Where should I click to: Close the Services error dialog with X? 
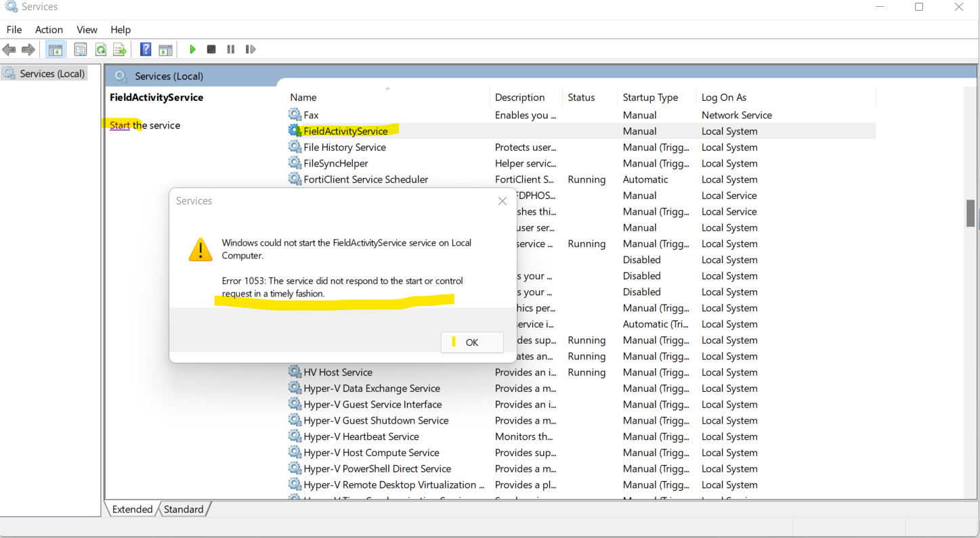point(503,201)
